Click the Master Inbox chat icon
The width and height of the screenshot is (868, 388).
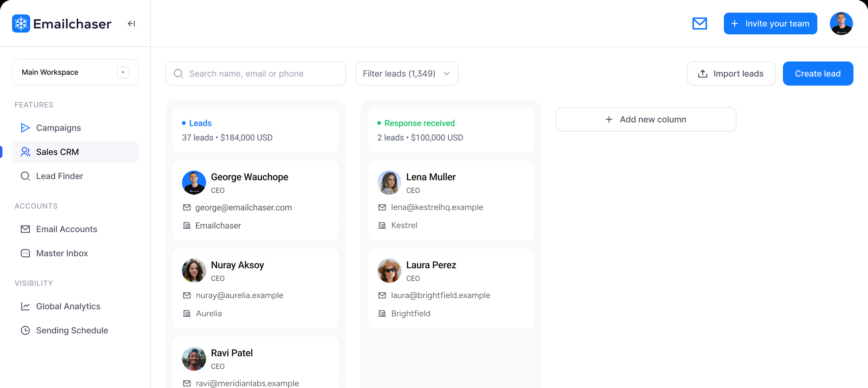(25, 253)
